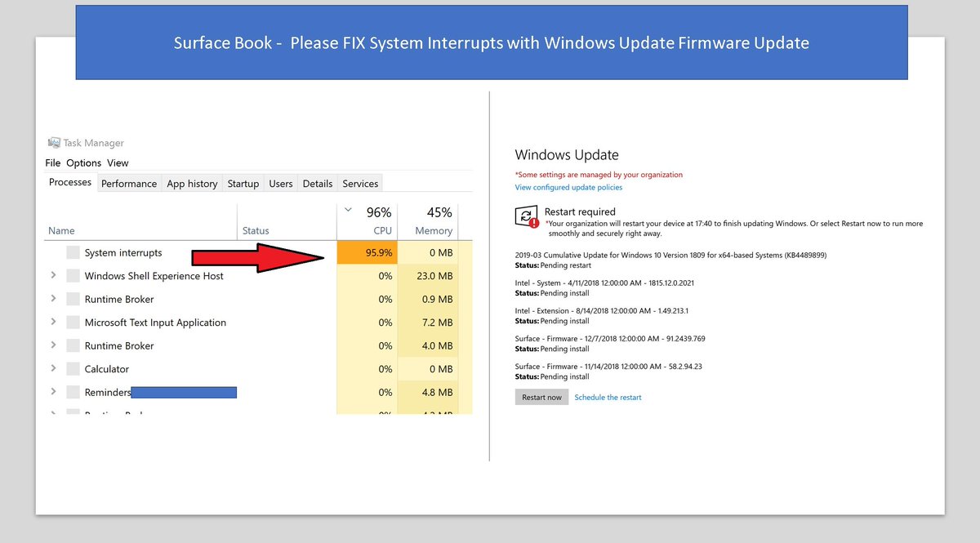Select the first Runtime Broker process icon

pyautogui.click(x=73, y=299)
